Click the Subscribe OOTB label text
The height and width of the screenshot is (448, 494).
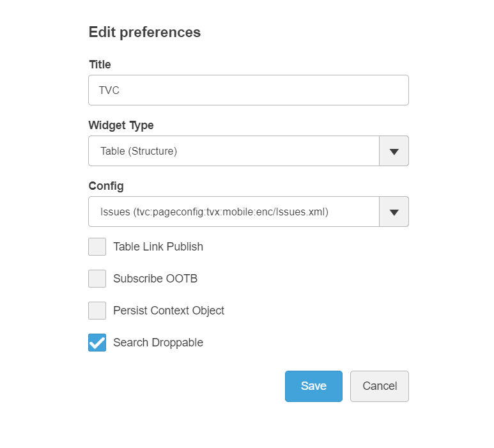(x=150, y=279)
